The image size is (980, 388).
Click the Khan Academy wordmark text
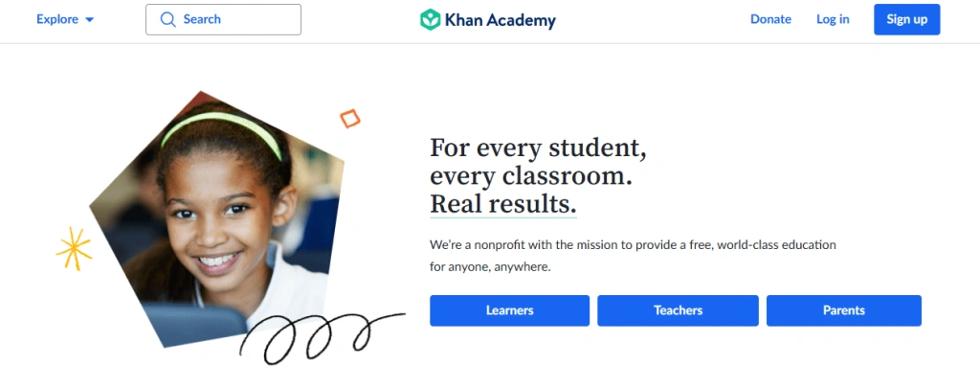tap(500, 20)
